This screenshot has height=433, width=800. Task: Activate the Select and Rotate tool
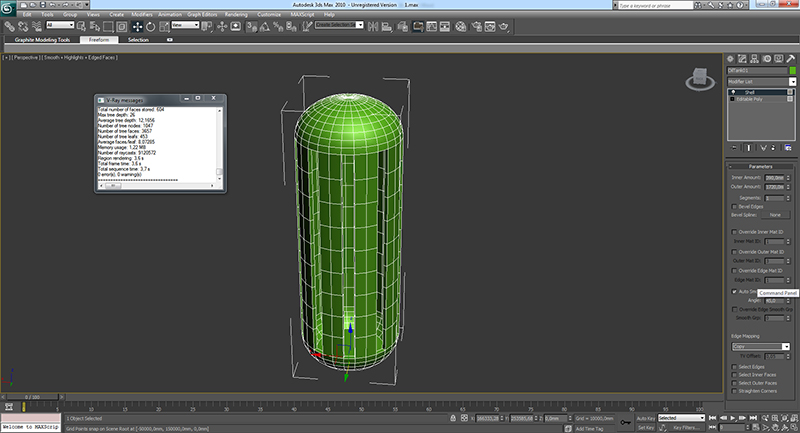pyautogui.click(x=151, y=26)
